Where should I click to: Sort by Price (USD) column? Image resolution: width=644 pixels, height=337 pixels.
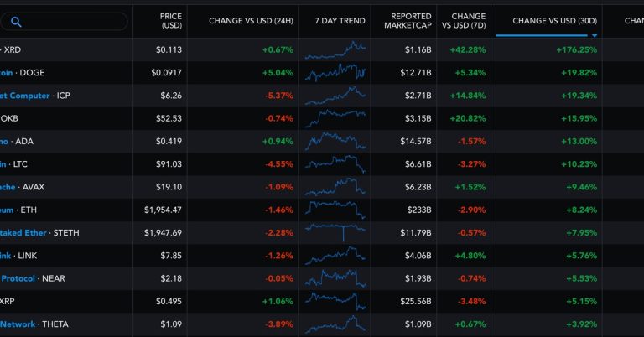tap(171, 20)
